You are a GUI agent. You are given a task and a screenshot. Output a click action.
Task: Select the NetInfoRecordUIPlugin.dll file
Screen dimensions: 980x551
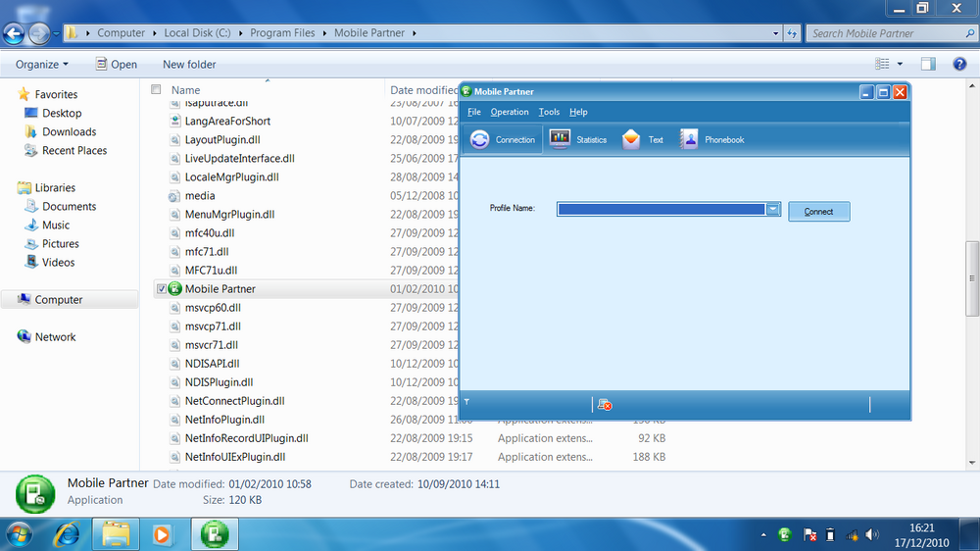point(246,438)
